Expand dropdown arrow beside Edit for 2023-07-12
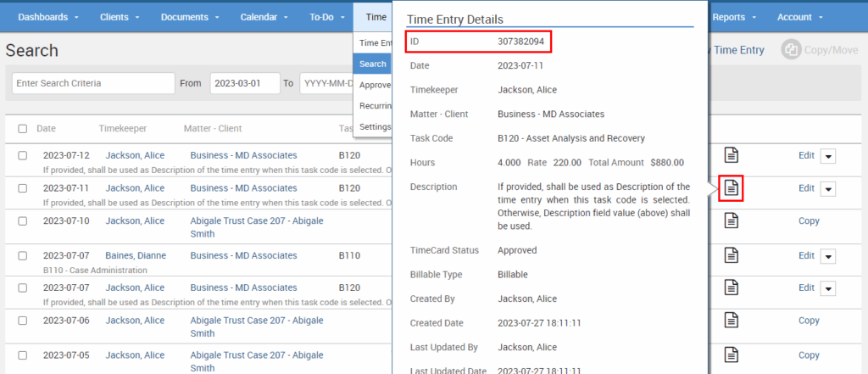Screen dimensions: 868x374 click(x=828, y=155)
